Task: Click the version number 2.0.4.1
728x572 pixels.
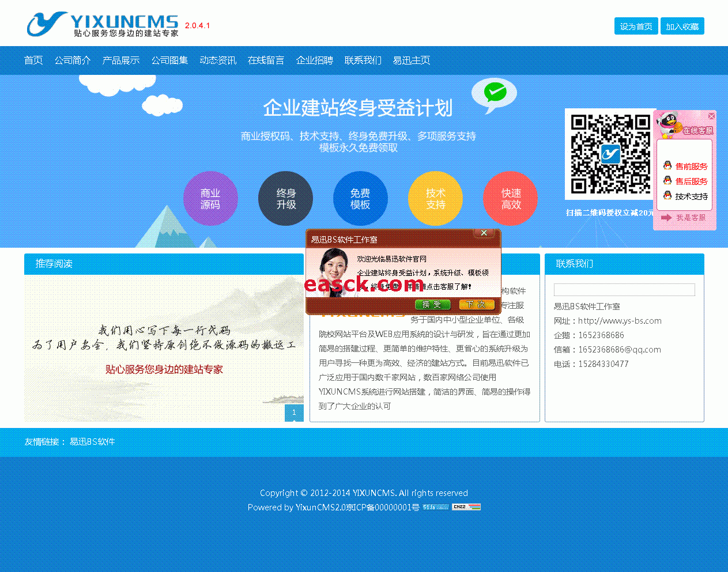Action: [x=197, y=26]
